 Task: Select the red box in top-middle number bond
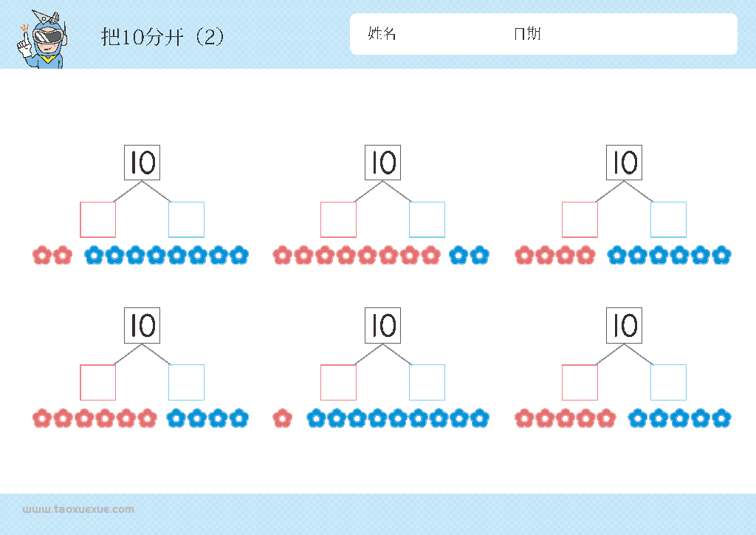[338, 219]
